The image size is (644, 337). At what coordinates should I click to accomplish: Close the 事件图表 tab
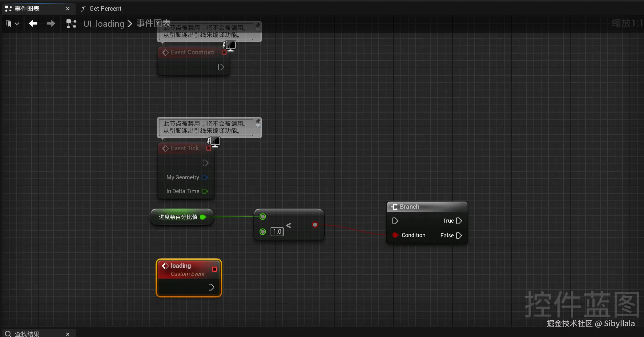pos(68,9)
